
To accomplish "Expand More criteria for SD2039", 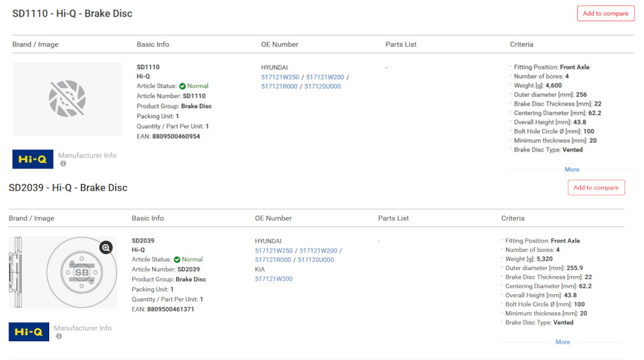I will pyautogui.click(x=562, y=342).
